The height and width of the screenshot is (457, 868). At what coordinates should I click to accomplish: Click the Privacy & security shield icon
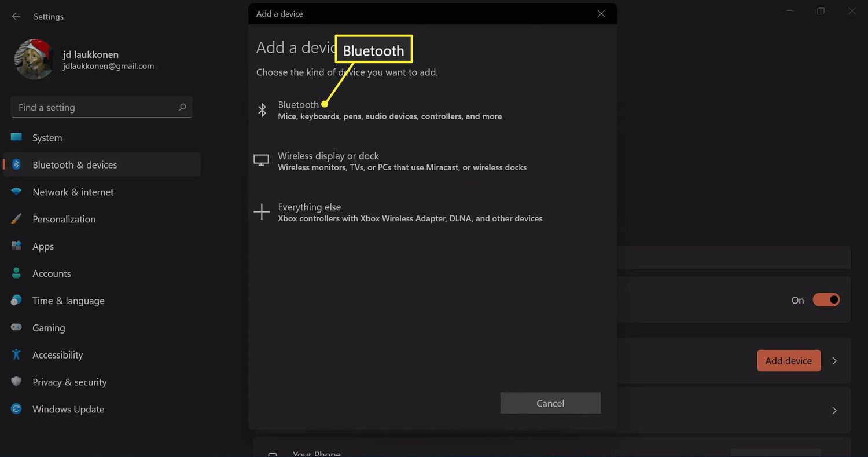(x=16, y=382)
